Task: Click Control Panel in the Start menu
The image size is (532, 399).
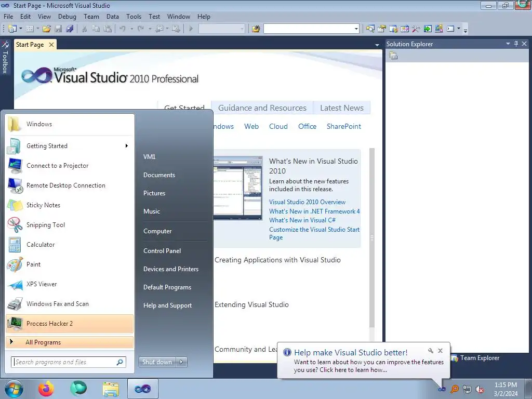Action: pyautogui.click(x=162, y=251)
